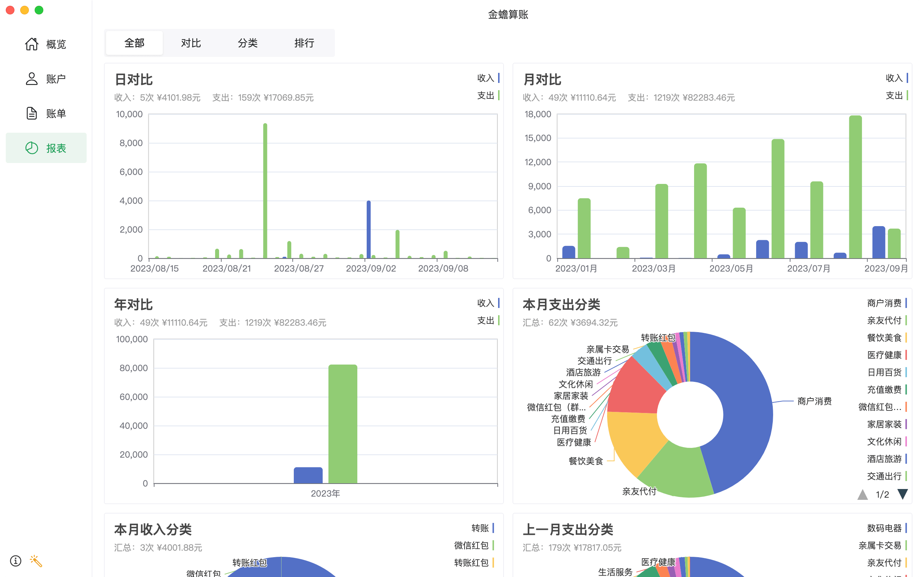Open the 账单 document icon

[x=32, y=113]
